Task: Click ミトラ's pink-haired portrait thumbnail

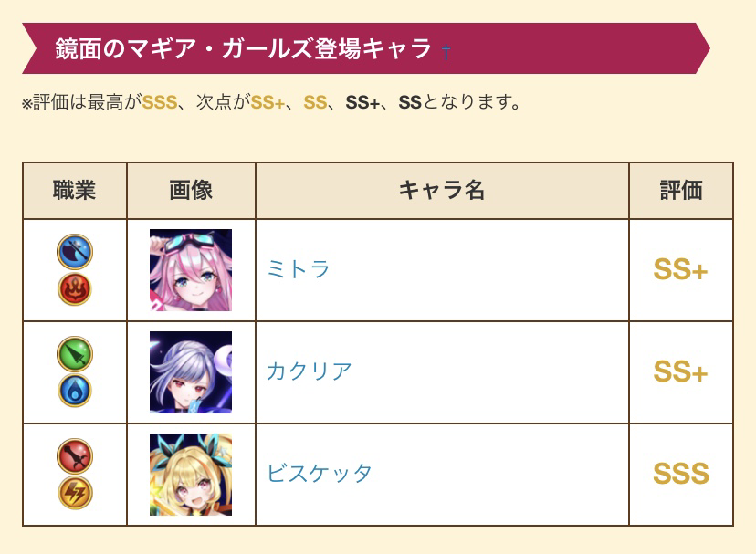Action: click(191, 270)
